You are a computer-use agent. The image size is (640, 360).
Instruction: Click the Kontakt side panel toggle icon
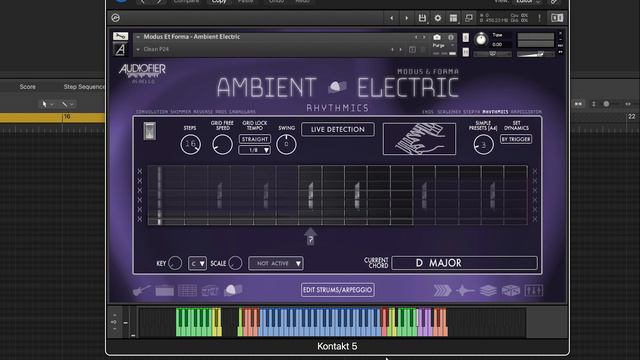click(557, 18)
